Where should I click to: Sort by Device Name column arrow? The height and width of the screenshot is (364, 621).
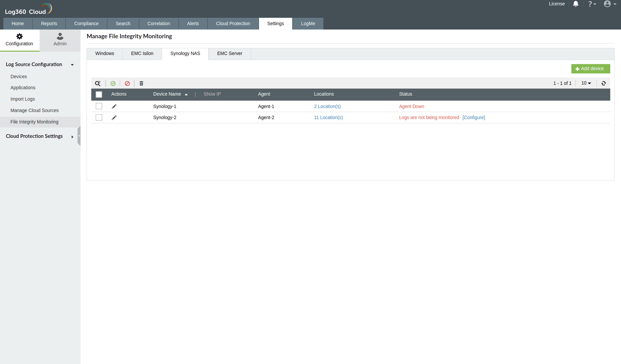click(x=187, y=94)
